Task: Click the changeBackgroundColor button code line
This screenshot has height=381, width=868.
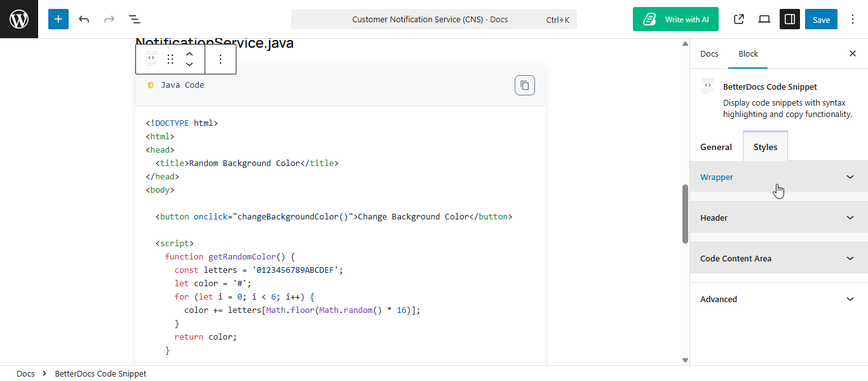Action: pyautogui.click(x=334, y=217)
